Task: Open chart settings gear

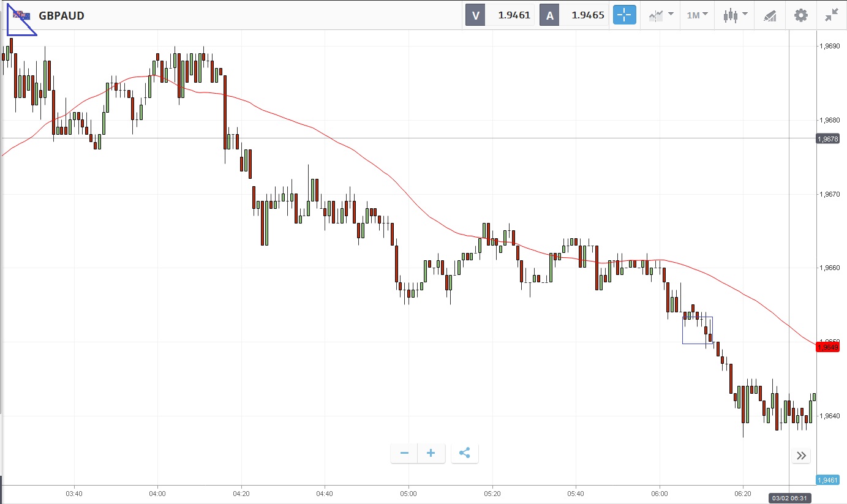Action: [800, 15]
